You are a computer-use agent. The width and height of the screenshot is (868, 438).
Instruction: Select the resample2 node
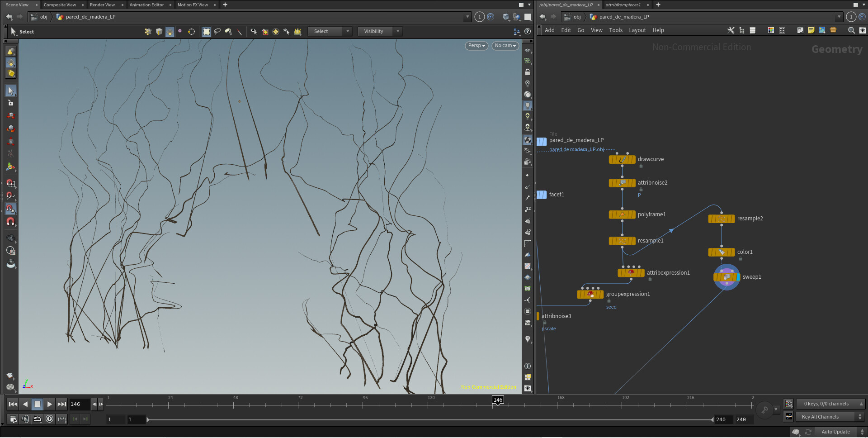(x=722, y=219)
